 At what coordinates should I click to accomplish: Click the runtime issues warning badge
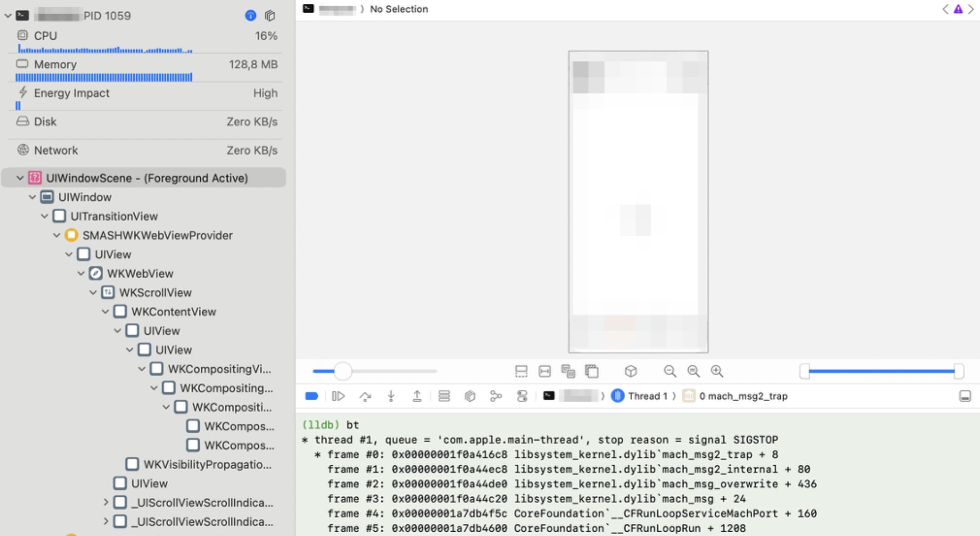coord(958,9)
